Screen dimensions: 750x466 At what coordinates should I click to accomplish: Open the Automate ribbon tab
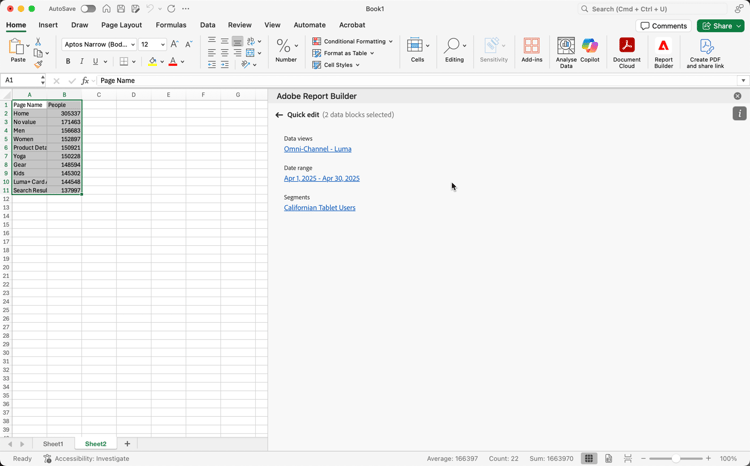pos(309,25)
